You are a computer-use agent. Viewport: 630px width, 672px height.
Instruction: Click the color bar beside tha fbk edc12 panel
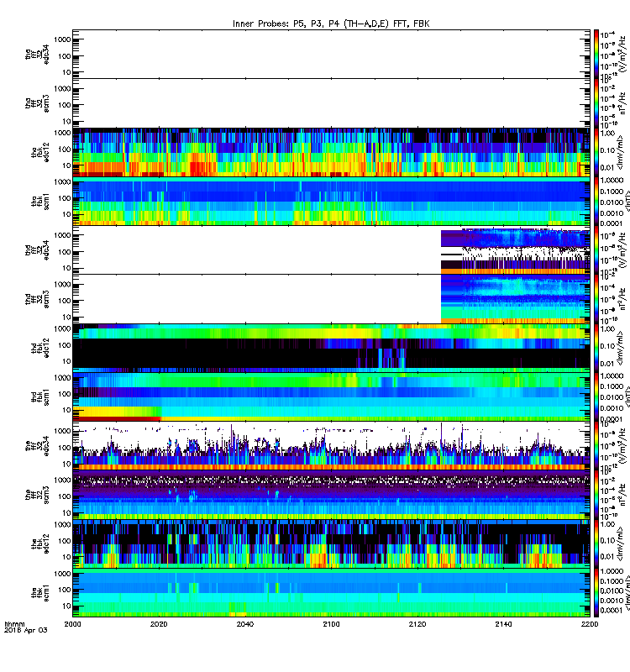pyautogui.click(x=596, y=152)
